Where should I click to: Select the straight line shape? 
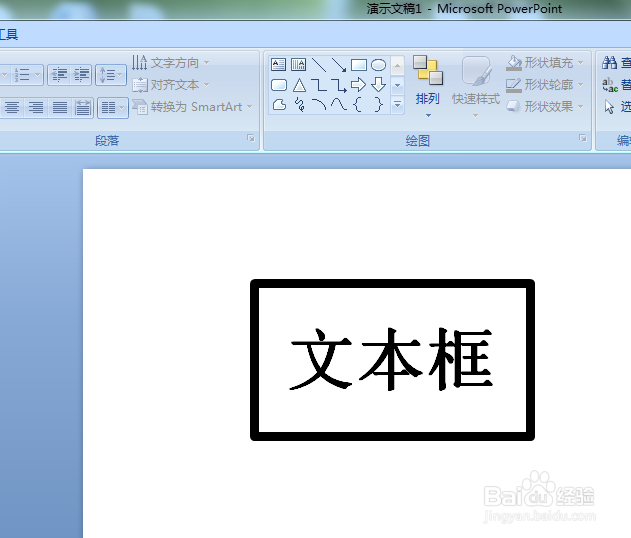[x=319, y=64]
